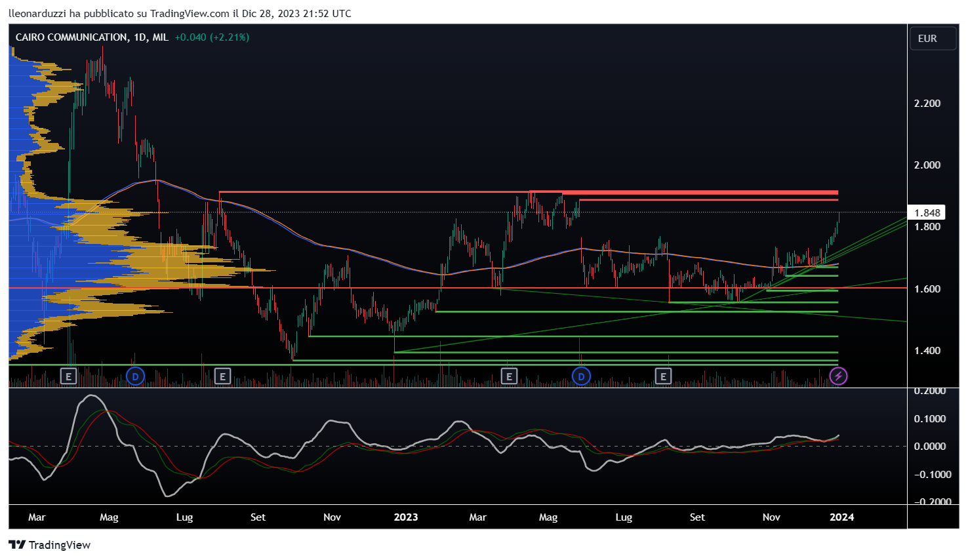Click the Set label before 2023 on time axis
968x560 pixels.
coord(258,517)
